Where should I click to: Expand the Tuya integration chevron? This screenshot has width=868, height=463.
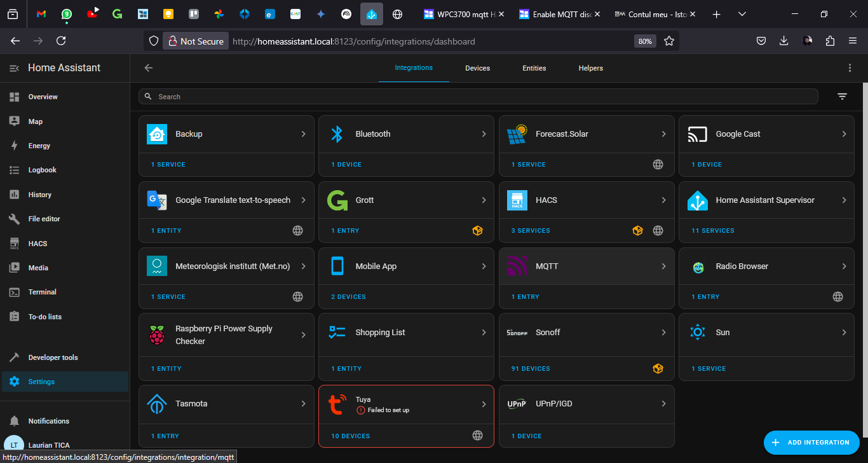click(x=484, y=404)
